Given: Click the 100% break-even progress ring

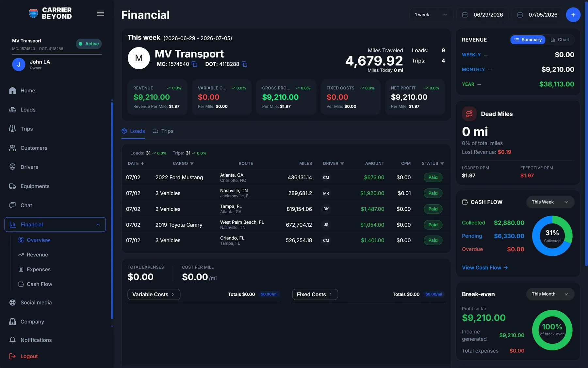Looking at the screenshot, I should click(552, 330).
